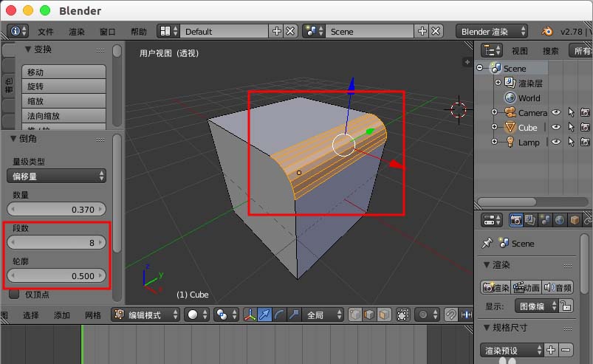This screenshot has height=364, width=593.
Task: Select the rotate manipulator arc icon
Action: coord(279,315)
